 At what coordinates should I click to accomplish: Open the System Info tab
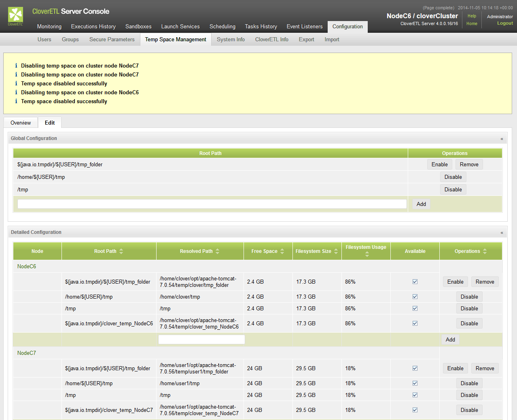pyautogui.click(x=231, y=40)
